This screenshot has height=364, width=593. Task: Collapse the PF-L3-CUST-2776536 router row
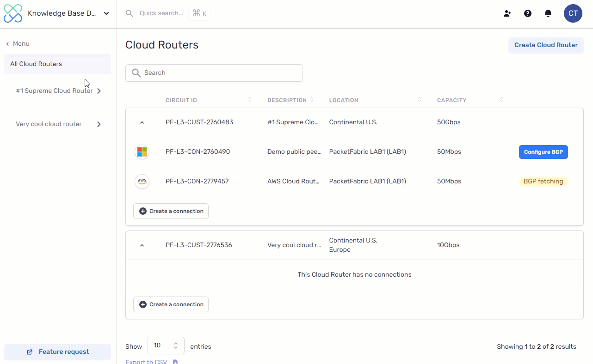pyautogui.click(x=142, y=245)
